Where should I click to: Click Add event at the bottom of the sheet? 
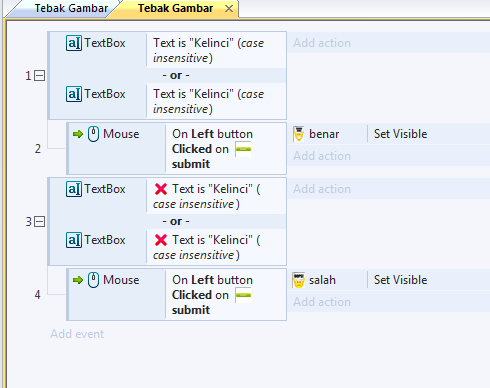coord(77,334)
